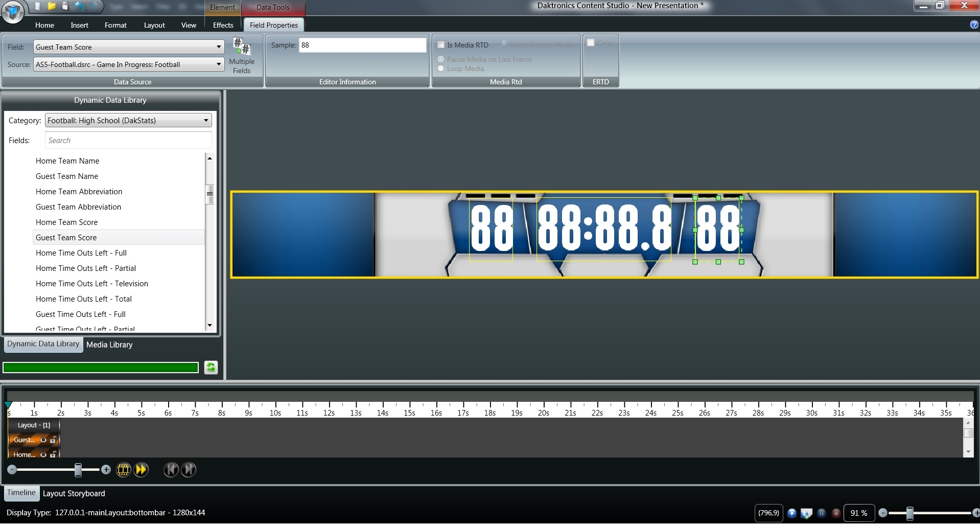
Task: Click the blue play preview button in status bar
Action: point(791,513)
